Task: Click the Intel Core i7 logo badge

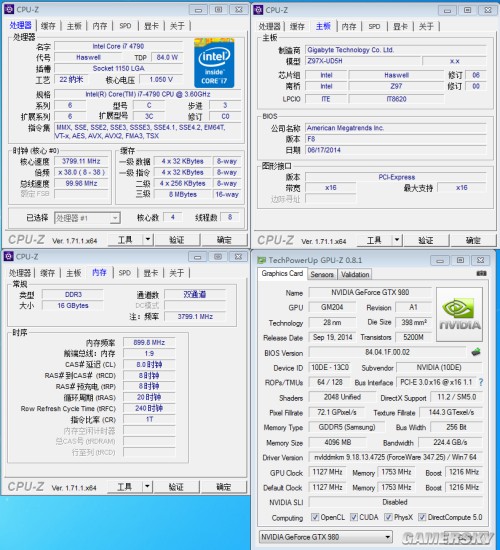Action: tap(214, 63)
